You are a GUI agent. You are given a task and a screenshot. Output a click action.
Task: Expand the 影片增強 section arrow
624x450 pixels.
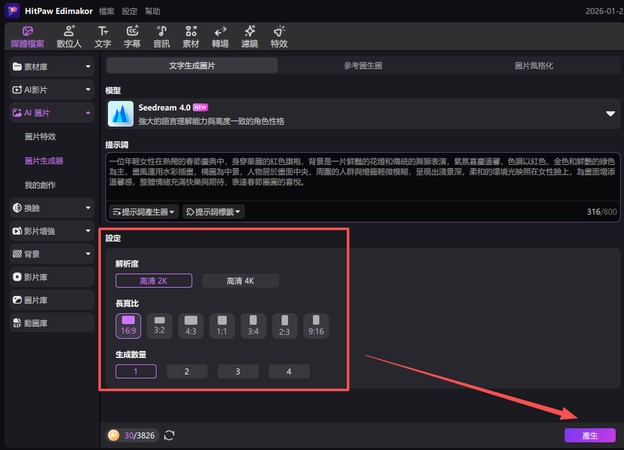(x=88, y=231)
